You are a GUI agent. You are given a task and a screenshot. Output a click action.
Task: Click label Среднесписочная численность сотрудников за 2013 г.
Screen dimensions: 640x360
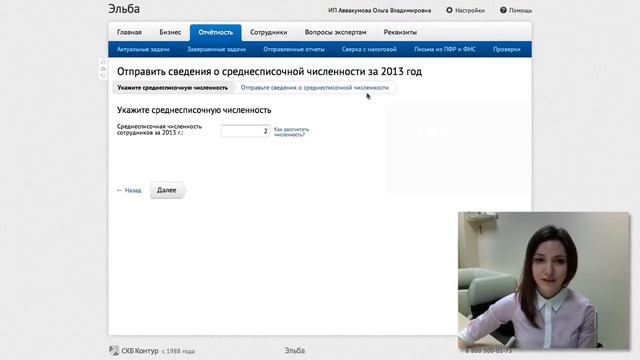click(x=159, y=130)
